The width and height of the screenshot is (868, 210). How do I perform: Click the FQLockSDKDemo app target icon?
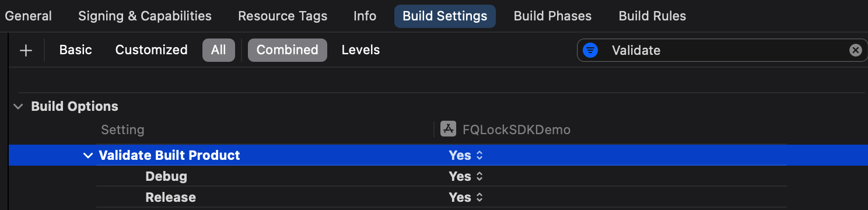click(448, 129)
